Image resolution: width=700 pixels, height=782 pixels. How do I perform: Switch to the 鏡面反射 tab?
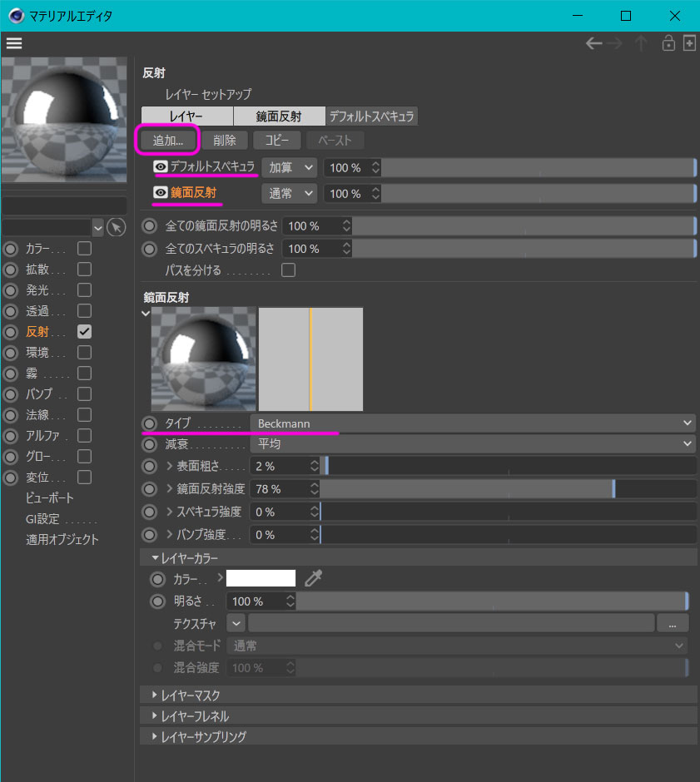(279, 116)
